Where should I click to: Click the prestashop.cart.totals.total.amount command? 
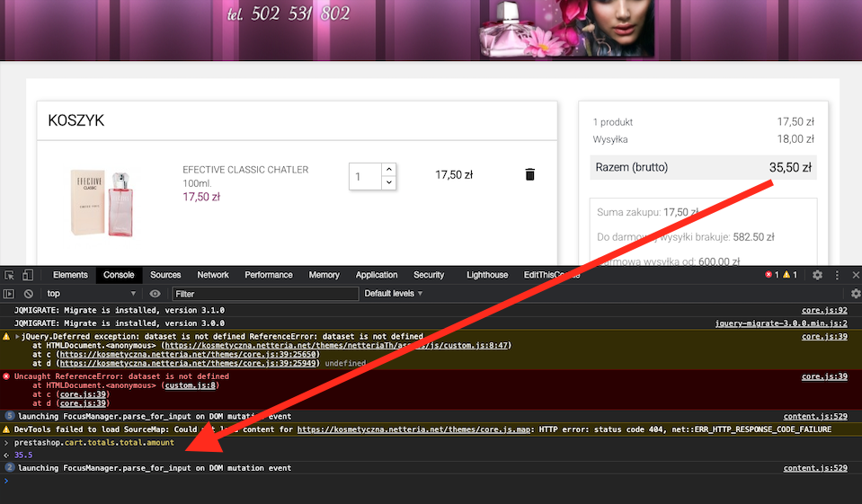click(x=94, y=442)
